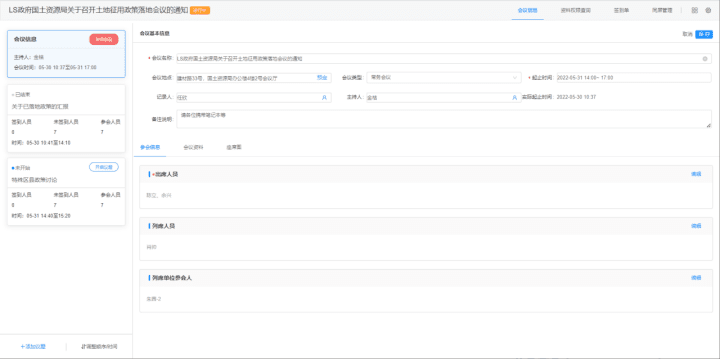Open the last top tab before the grid icon
The image size is (720, 360).
(662, 10)
